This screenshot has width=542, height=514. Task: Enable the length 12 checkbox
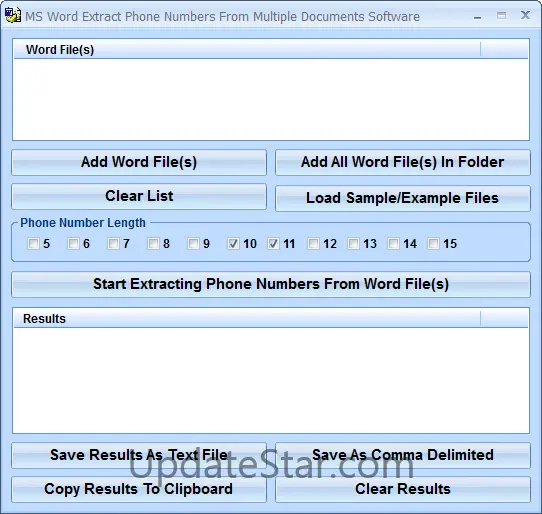pos(313,244)
